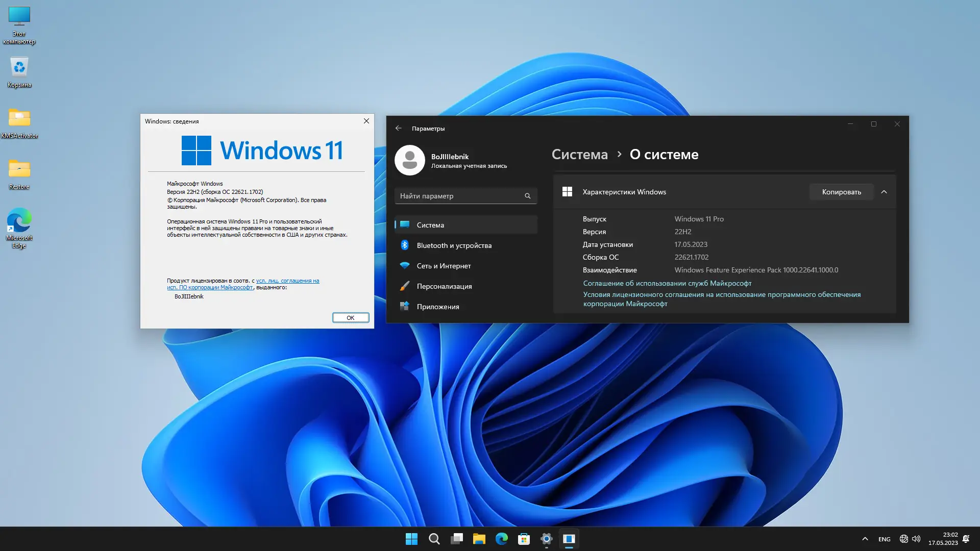The width and height of the screenshot is (980, 551).
Task: Select Персонализация in Settings sidebar
Action: click(x=444, y=286)
